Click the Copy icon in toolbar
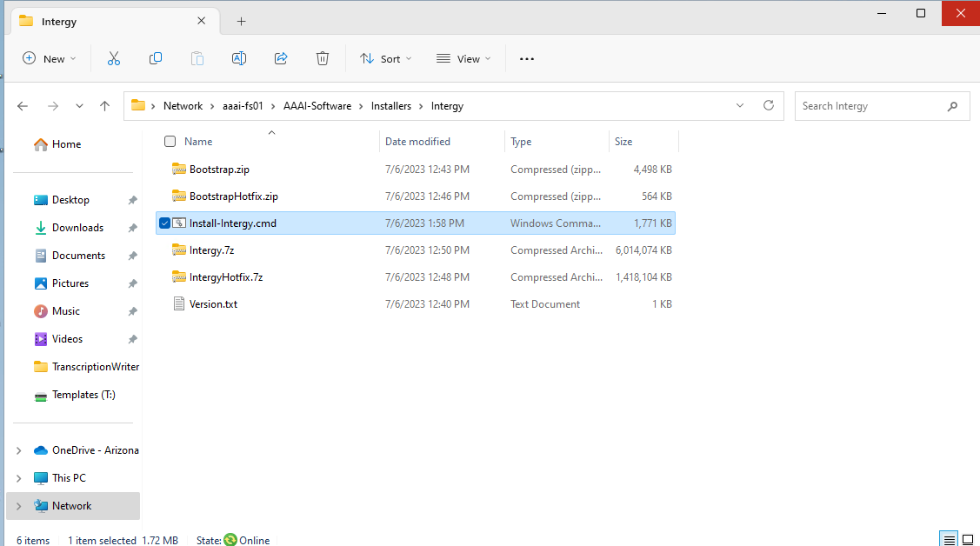 pyautogui.click(x=156, y=59)
